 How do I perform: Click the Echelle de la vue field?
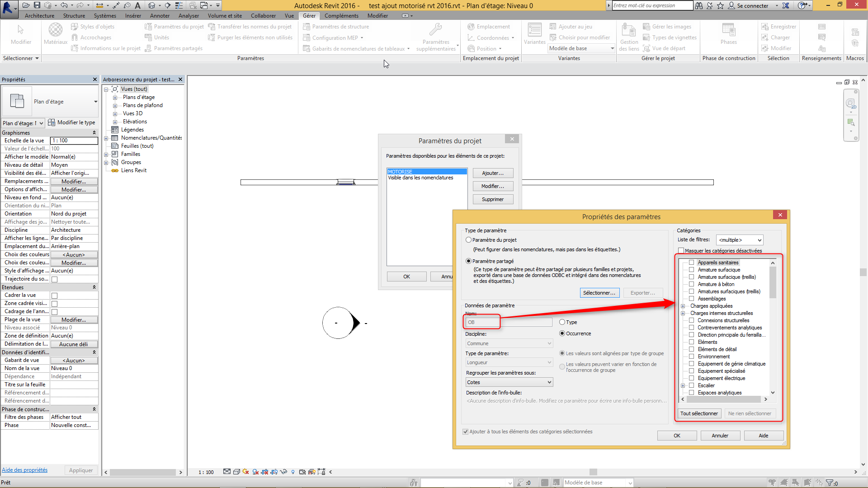tap(74, 141)
